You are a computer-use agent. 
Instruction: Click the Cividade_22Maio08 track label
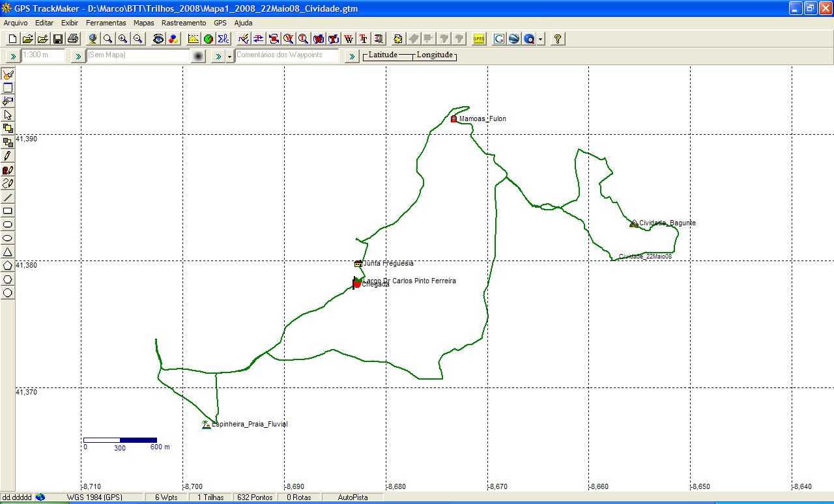pyautogui.click(x=645, y=257)
